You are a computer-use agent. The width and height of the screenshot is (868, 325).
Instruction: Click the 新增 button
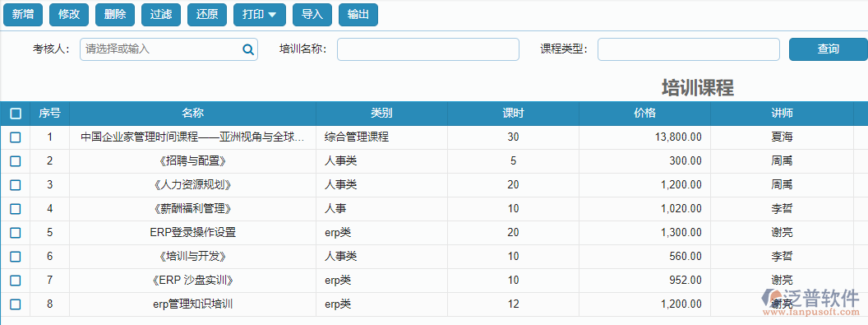pos(23,15)
